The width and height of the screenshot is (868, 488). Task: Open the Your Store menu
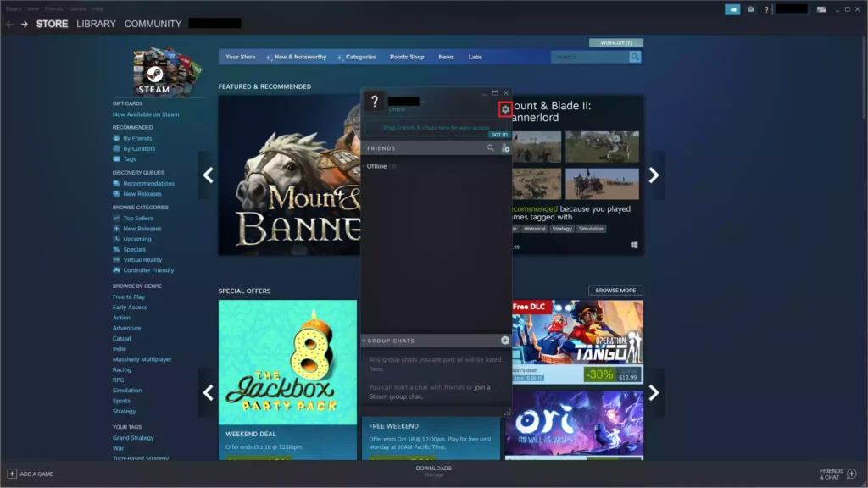240,57
